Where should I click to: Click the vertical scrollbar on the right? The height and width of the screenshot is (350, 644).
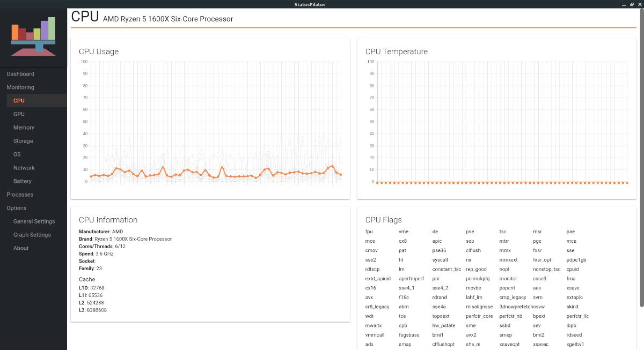click(x=641, y=158)
